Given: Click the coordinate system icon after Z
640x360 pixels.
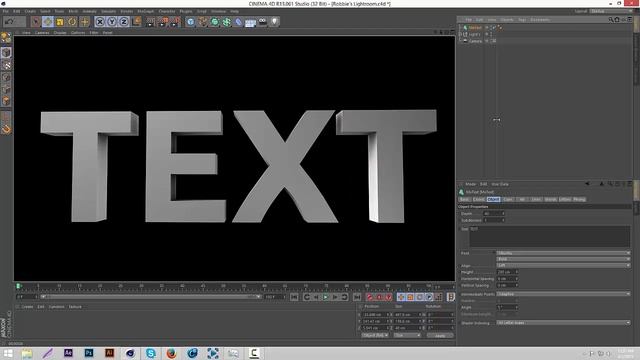Looking at the screenshot, I should (x=137, y=22).
